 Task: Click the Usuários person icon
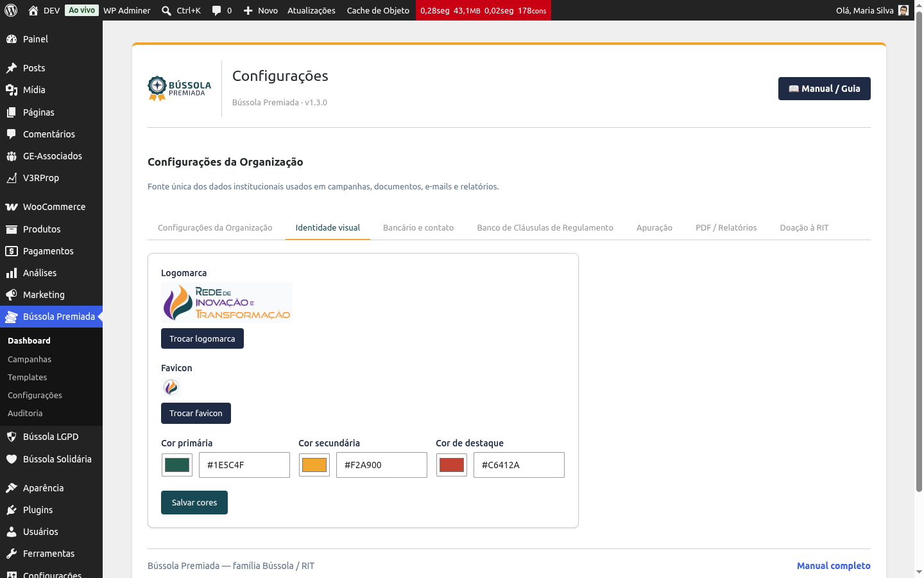point(12,532)
